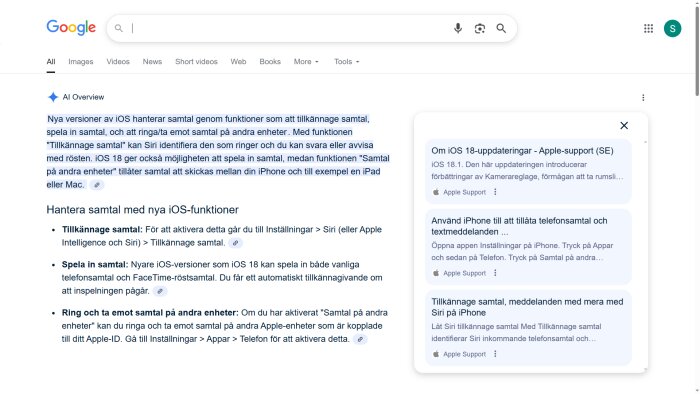
Task: Click snippet text 'iOS 18.1. Den här uppdateringen introducerar'
Action: (509, 165)
